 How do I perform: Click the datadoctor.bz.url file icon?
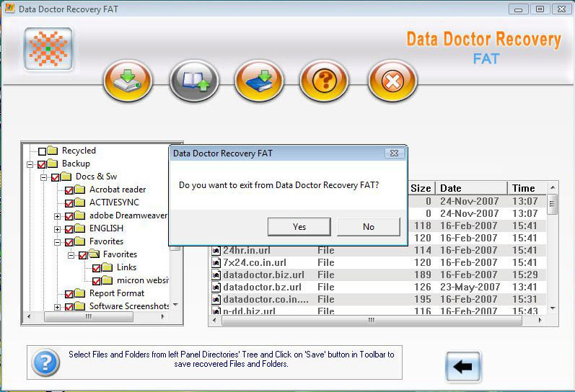point(216,288)
